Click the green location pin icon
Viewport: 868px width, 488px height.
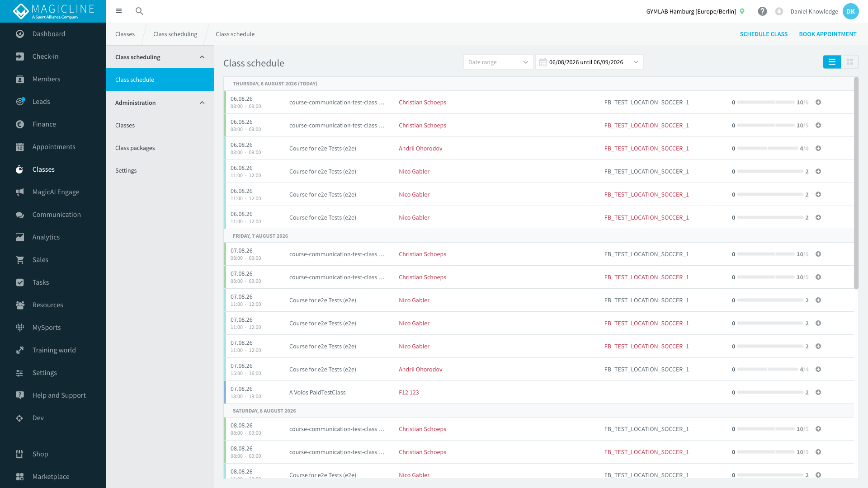click(742, 11)
